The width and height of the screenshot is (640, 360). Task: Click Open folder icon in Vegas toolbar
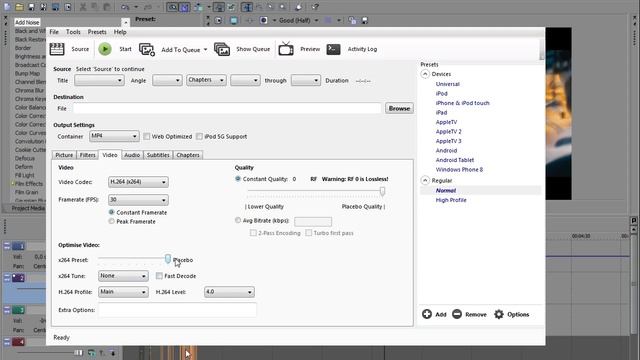19,7
